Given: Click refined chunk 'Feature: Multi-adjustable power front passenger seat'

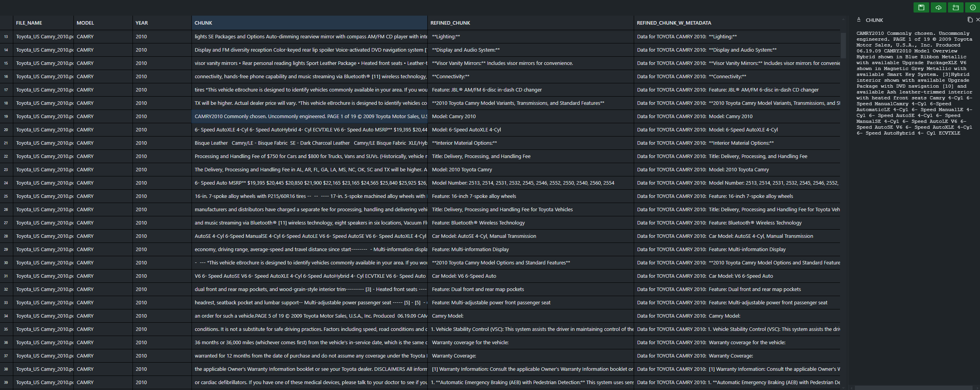Looking at the screenshot, I should click(531, 302).
